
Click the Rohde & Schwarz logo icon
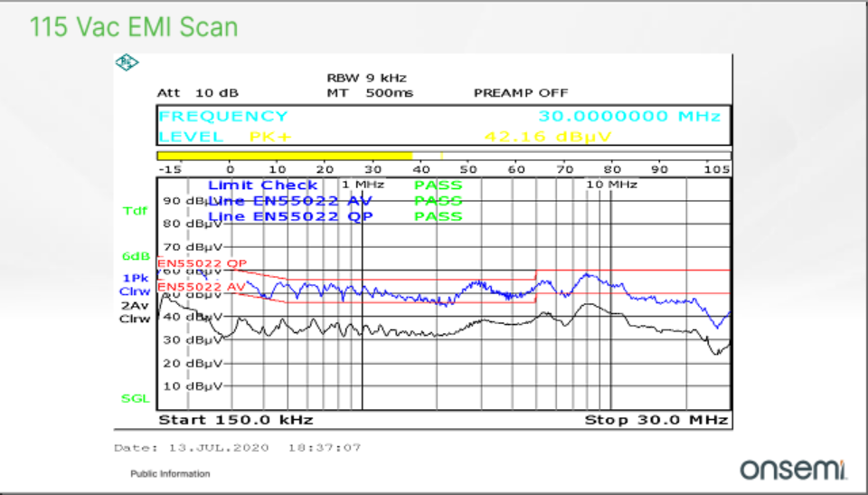(126, 62)
